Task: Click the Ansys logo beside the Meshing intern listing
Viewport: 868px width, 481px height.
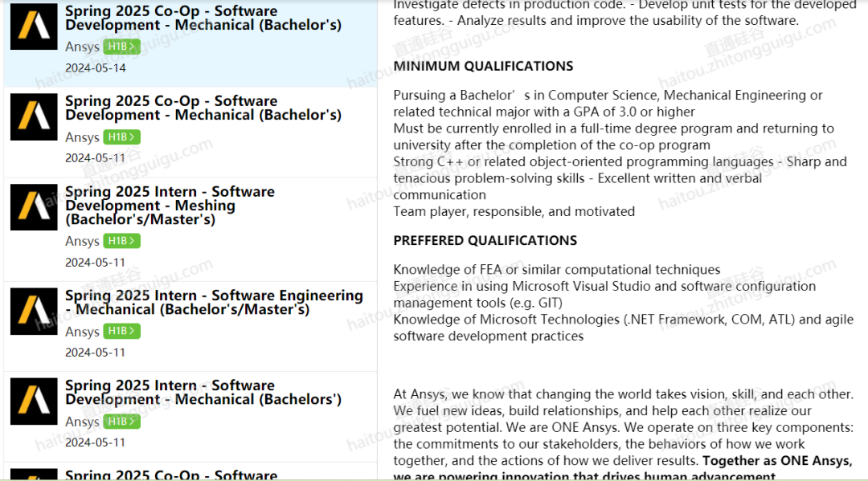Action: [34, 207]
